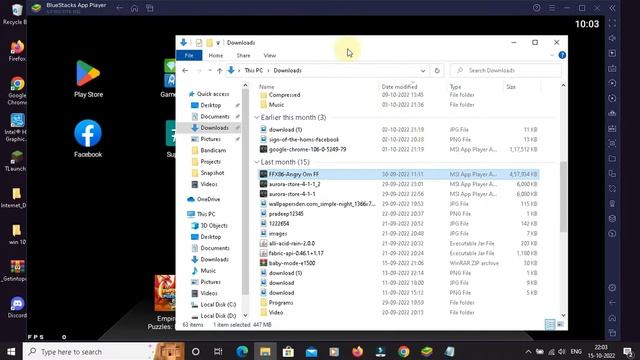640x360 pixels.
Task: Open address bar history dropdown
Action: pyautogui.click(x=423, y=71)
